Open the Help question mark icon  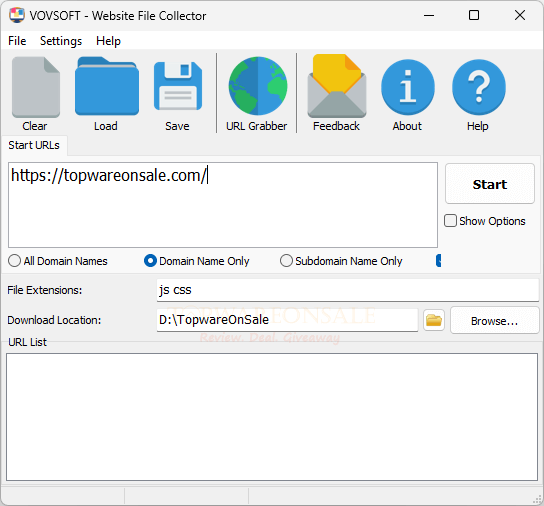[x=478, y=87]
